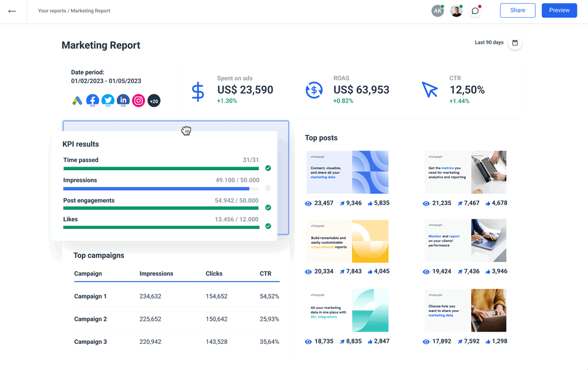Click the KPI results heading
The width and height of the screenshot is (588, 370).
tap(81, 144)
